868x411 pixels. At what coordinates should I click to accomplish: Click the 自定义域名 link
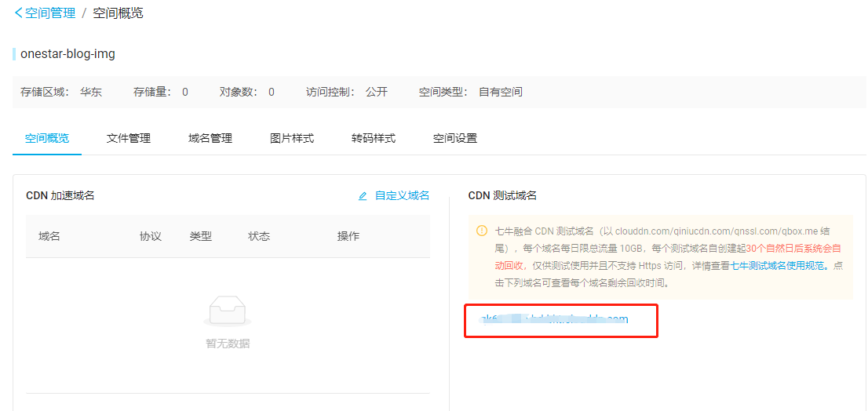click(x=402, y=196)
